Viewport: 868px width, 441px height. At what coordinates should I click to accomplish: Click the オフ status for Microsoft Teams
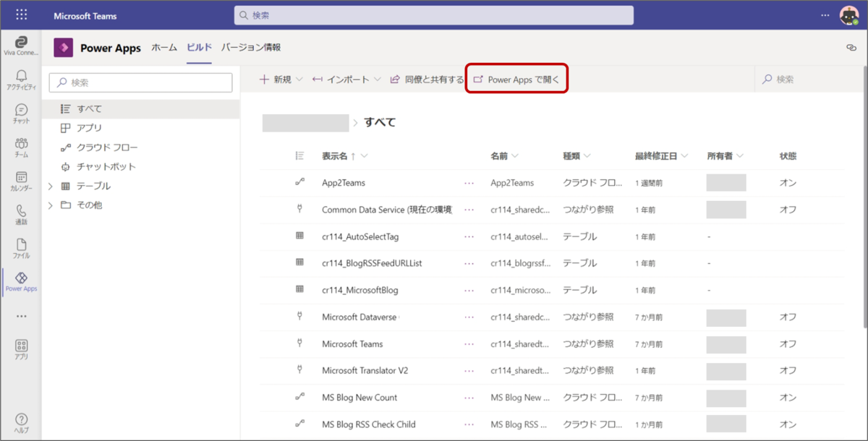click(x=788, y=344)
